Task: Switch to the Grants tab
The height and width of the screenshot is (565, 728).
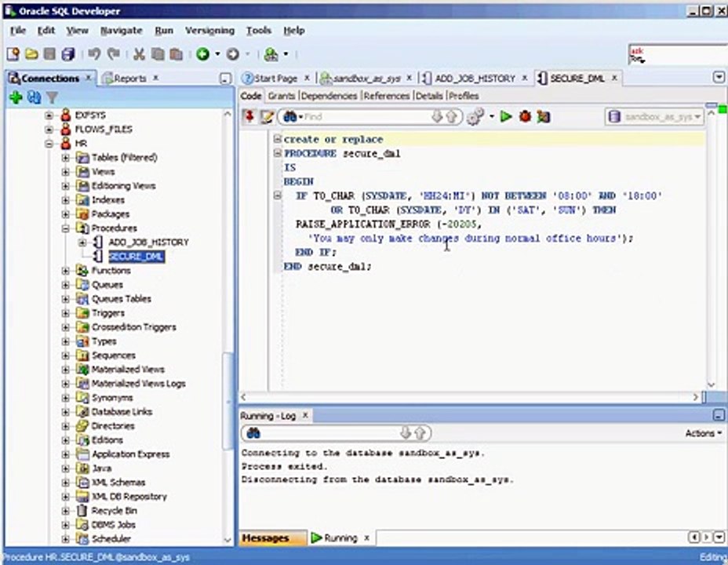Action: (x=282, y=96)
